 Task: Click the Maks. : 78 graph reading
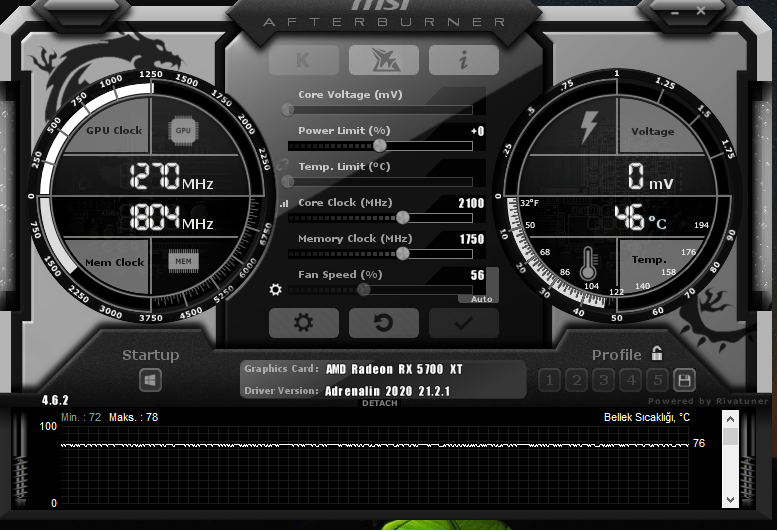pos(133,417)
